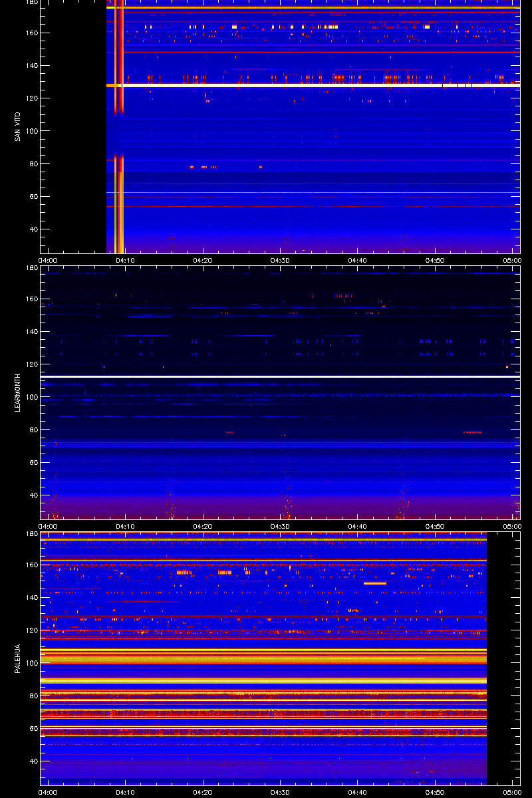This screenshot has height=798, width=532.
Task: Click the 40 frequency label on Palehua axis
Action: click(x=33, y=761)
